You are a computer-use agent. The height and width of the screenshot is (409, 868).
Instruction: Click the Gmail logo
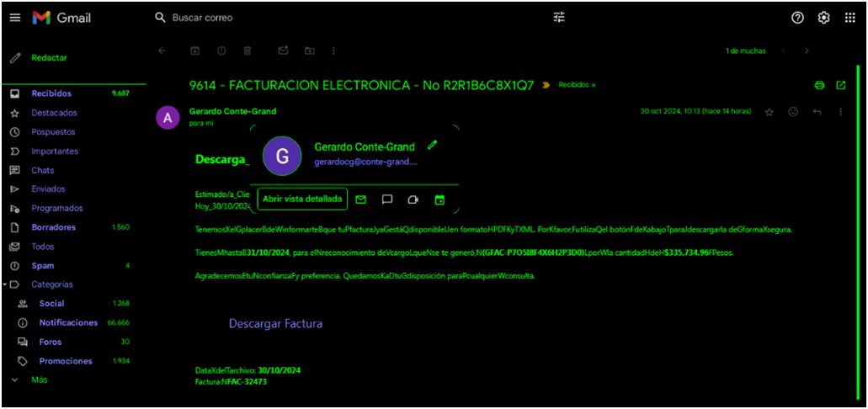61,18
